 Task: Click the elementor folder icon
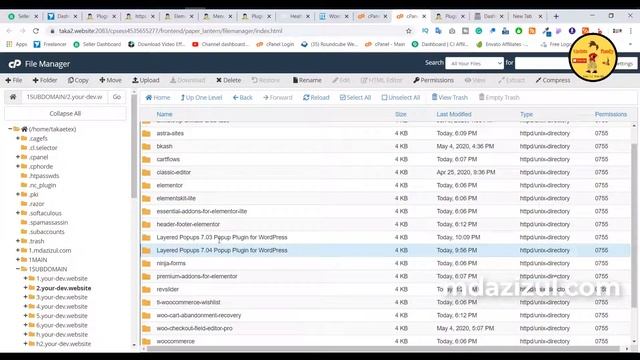click(x=146, y=186)
